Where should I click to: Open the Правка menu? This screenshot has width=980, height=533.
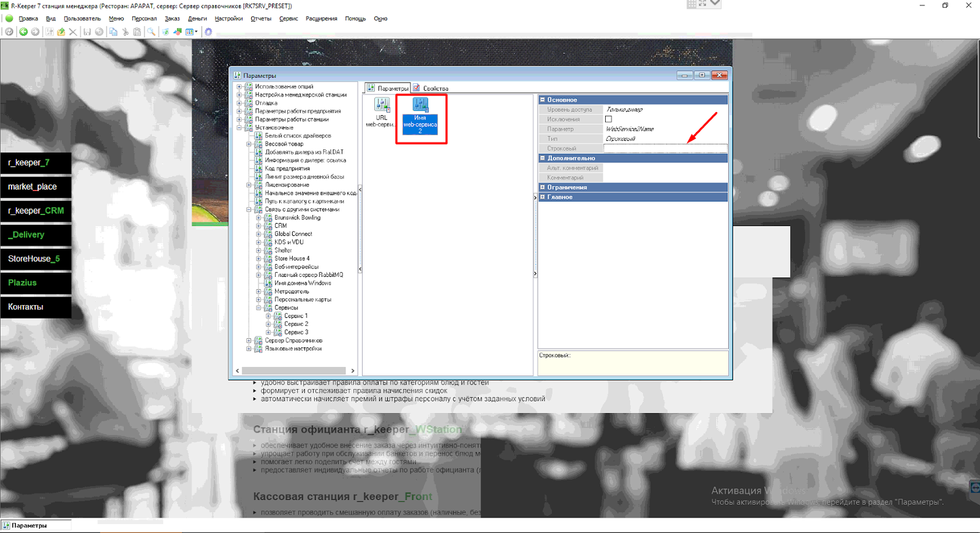click(28, 18)
